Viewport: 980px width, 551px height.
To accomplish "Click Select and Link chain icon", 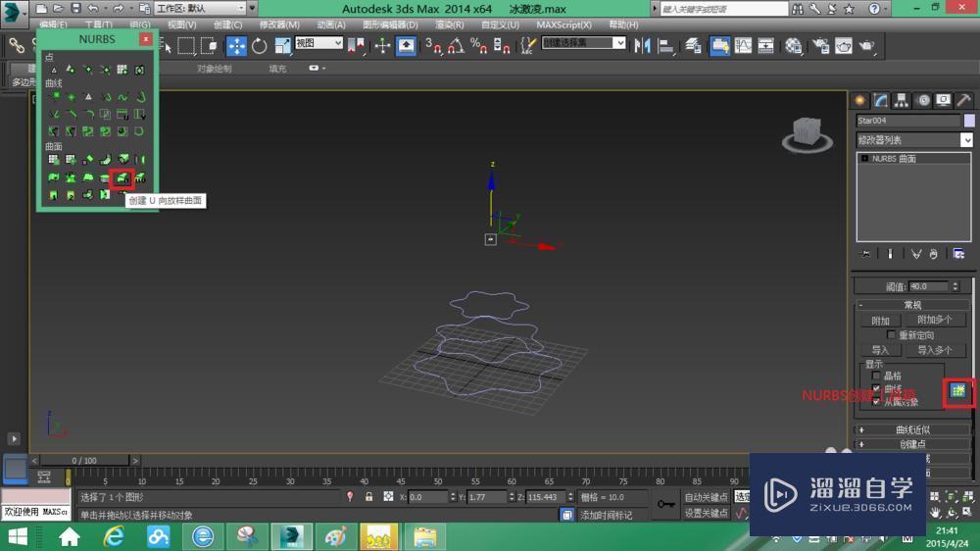I will (x=17, y=46).
